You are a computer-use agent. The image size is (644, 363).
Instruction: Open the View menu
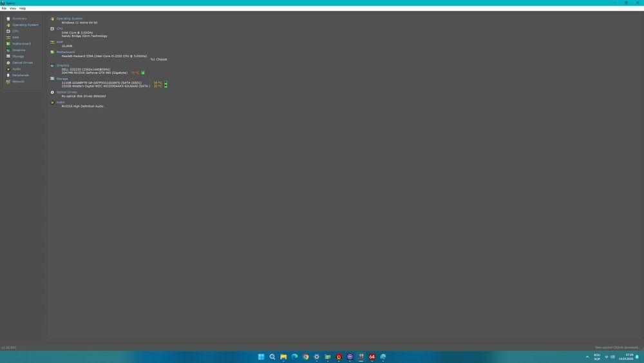pos(13,8)
